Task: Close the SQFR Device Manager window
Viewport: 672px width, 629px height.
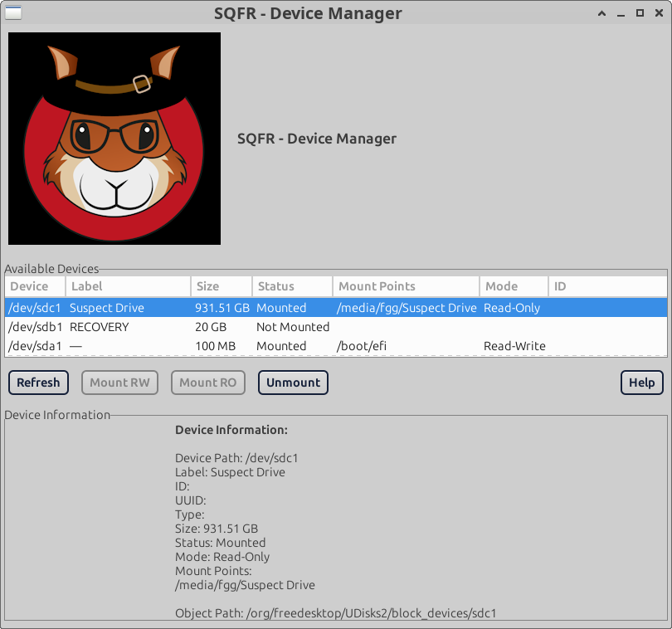Action: click(658, 13)
